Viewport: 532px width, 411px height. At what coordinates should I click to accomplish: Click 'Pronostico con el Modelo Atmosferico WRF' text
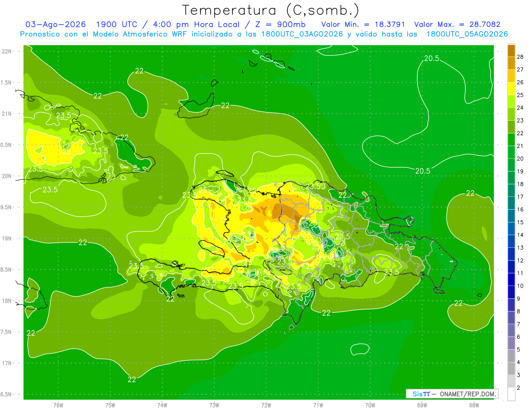coord(104,34)
